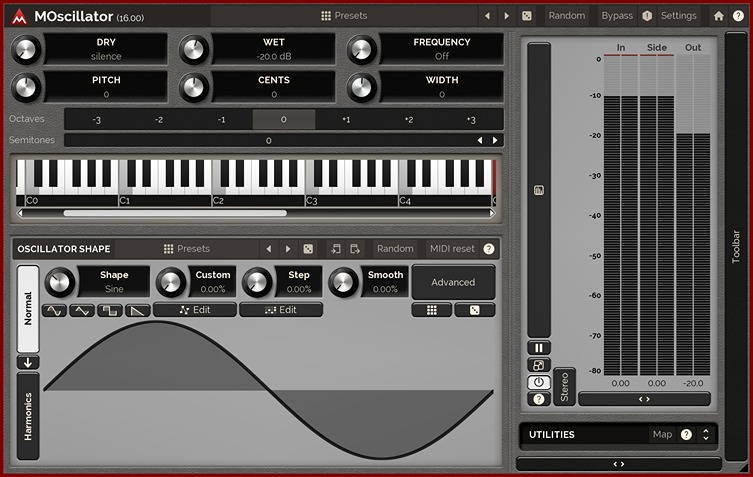Screen dimensions: 753x477
Task: Pause the level meter display
Action: 539,348
